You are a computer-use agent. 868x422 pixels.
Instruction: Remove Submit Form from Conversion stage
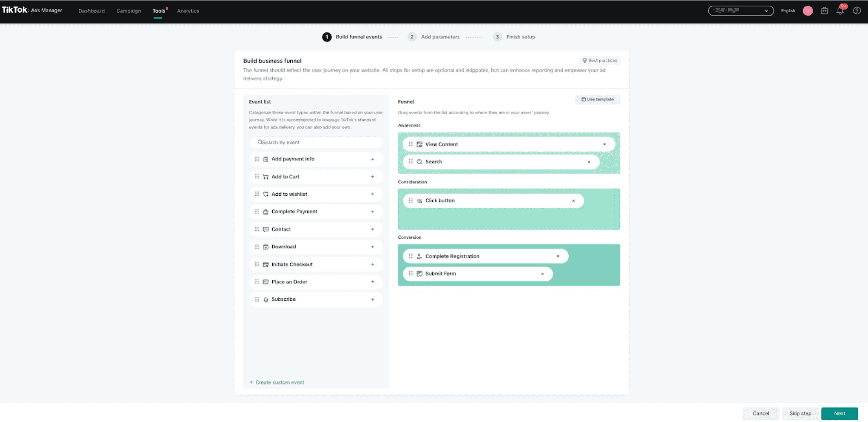pos(542,274)
